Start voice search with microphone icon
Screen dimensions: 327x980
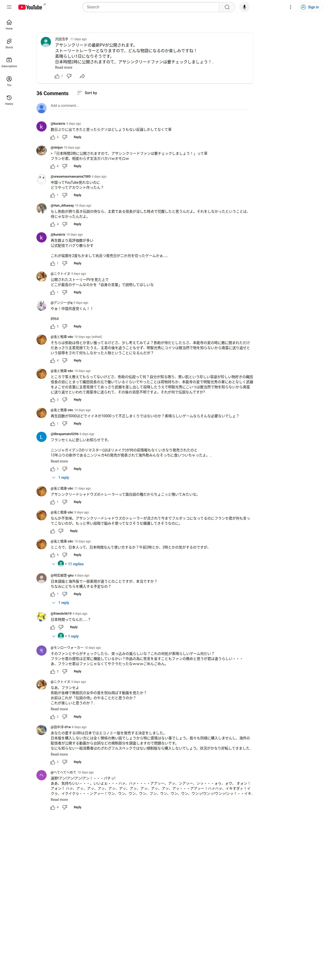coord(244,7)
